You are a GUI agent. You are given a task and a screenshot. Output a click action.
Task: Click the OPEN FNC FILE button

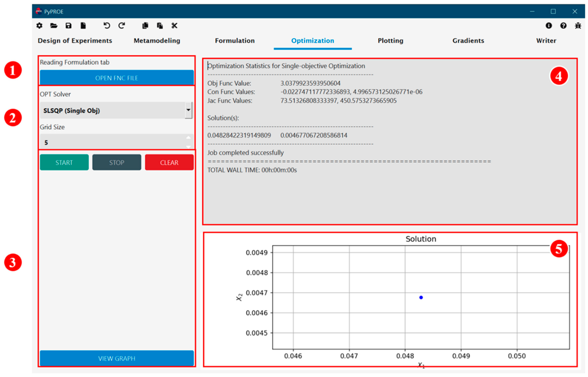point(117,78)
